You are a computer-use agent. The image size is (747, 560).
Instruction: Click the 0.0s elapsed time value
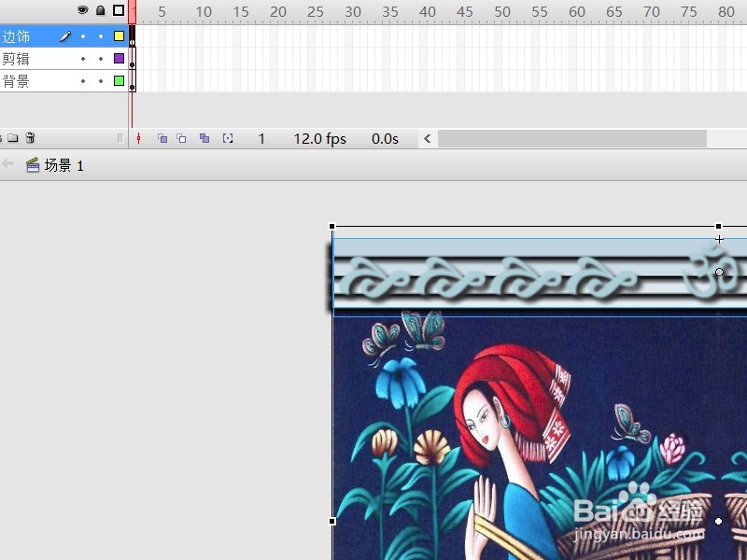pyautogui.click(x=385, y=138)
